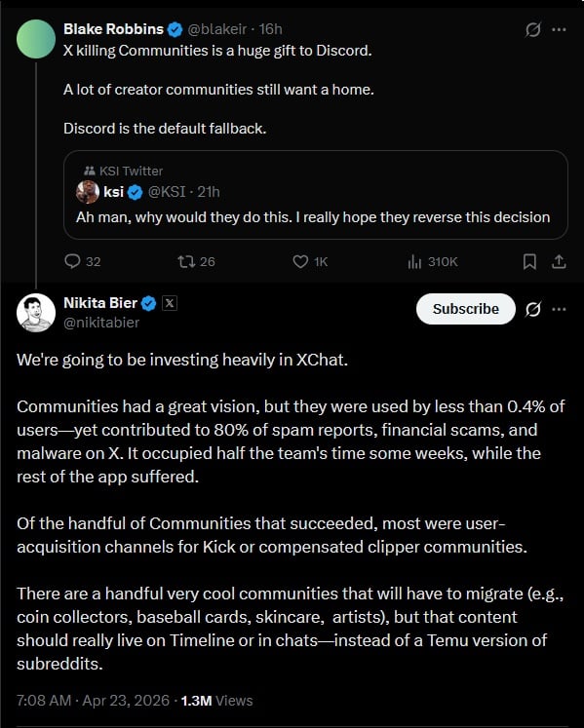Open more options menu on Blake Robbins' post
This screenshot has width=584, height=728.
tap(559, 29)
